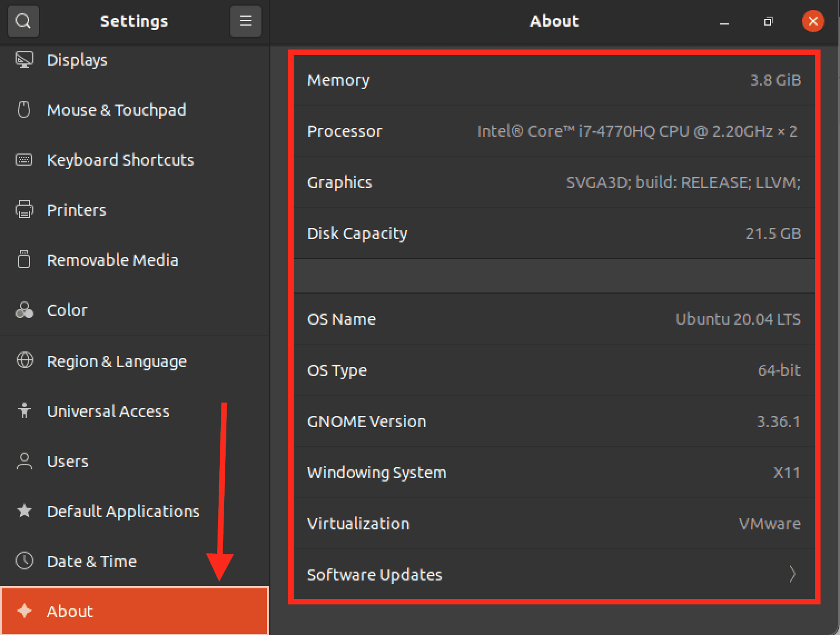Click the About sparkle icon

[x=24, y=611]
